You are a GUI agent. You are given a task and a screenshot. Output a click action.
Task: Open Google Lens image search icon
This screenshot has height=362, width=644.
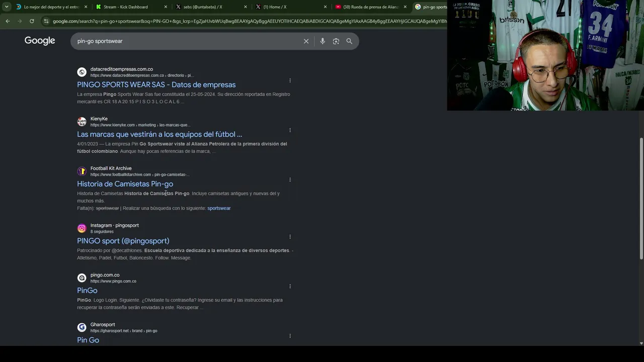click(x=336, y=41)
